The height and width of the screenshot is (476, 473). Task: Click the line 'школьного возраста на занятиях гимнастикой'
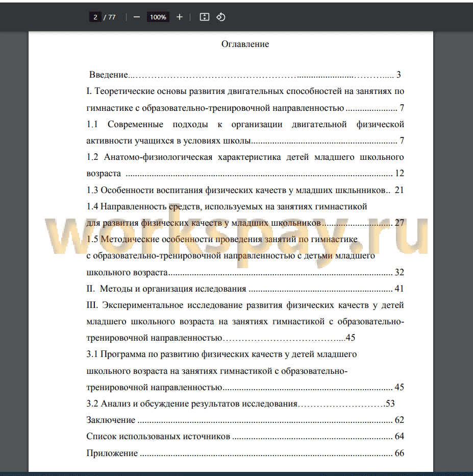217,371
